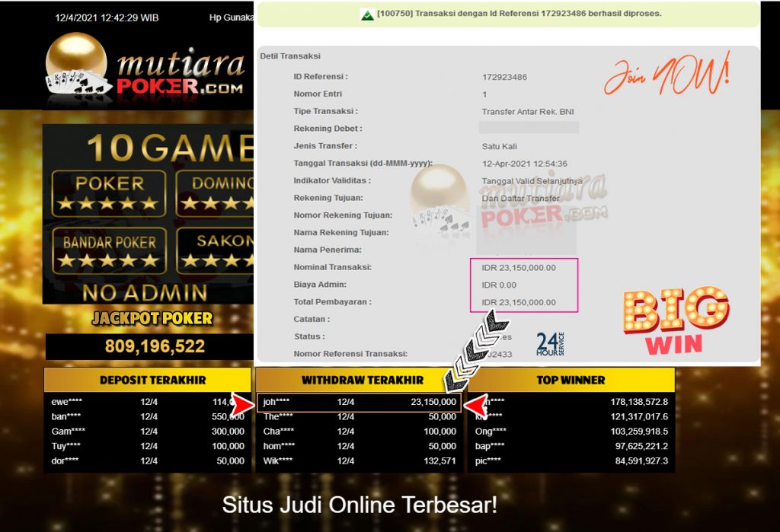The width and height of the screenshot is (780, 532).
Task: Click the Detil Transaksi heading
Action: (290, 56)
